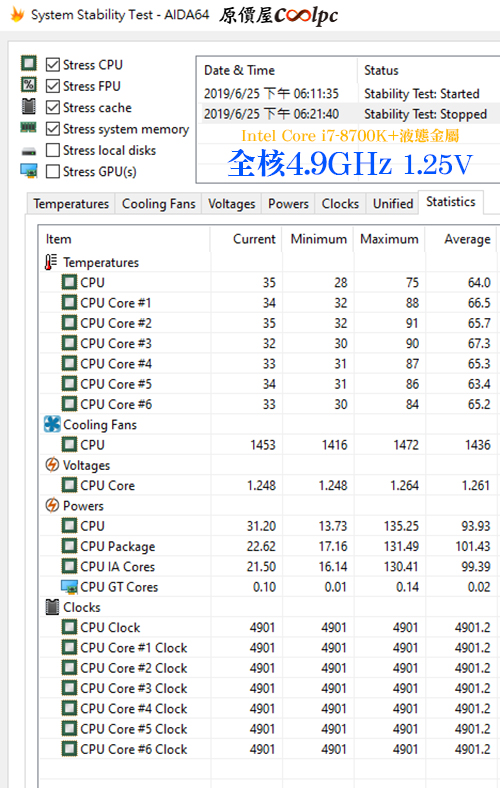Click the Voltages lightning icon in list

(x=52, y=465)
